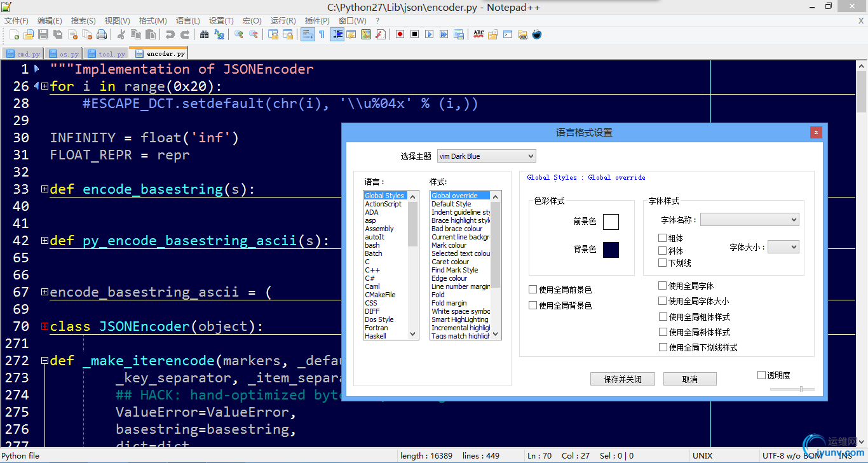Check 使用全局背景色 option
The width and height of the screenshot is (868, 463).
pyautogui.click(x=533, y=305)
